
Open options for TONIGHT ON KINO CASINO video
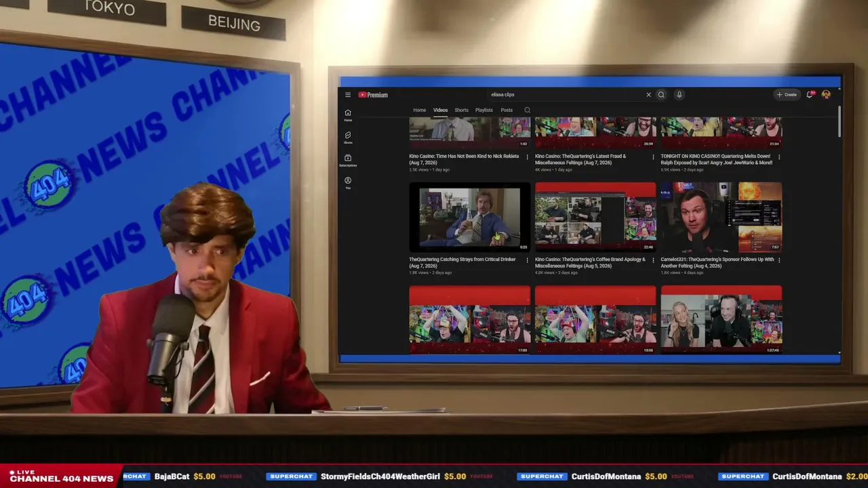pyautogui.click(x=779, y=157)
